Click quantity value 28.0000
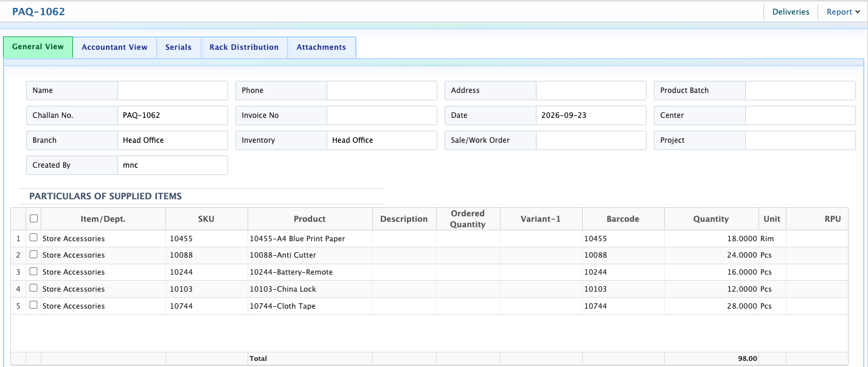 coord(742,306)
